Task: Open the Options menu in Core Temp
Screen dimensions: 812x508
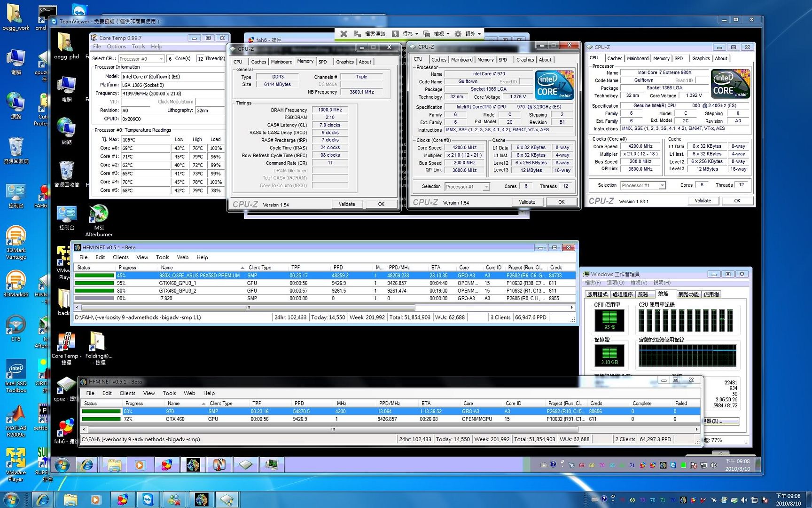Action: click(x=116, y=47)
